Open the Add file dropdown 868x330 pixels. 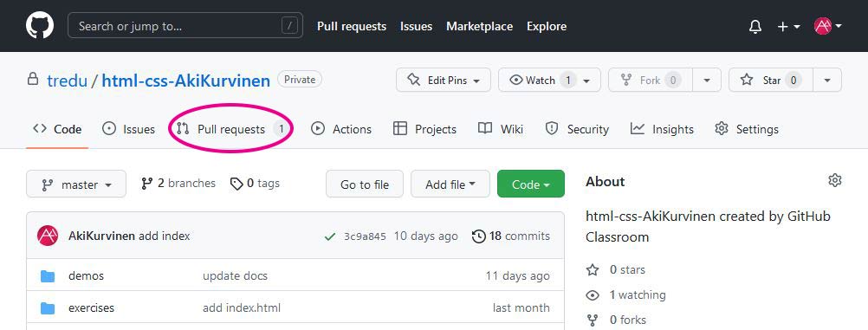point(450,184)
